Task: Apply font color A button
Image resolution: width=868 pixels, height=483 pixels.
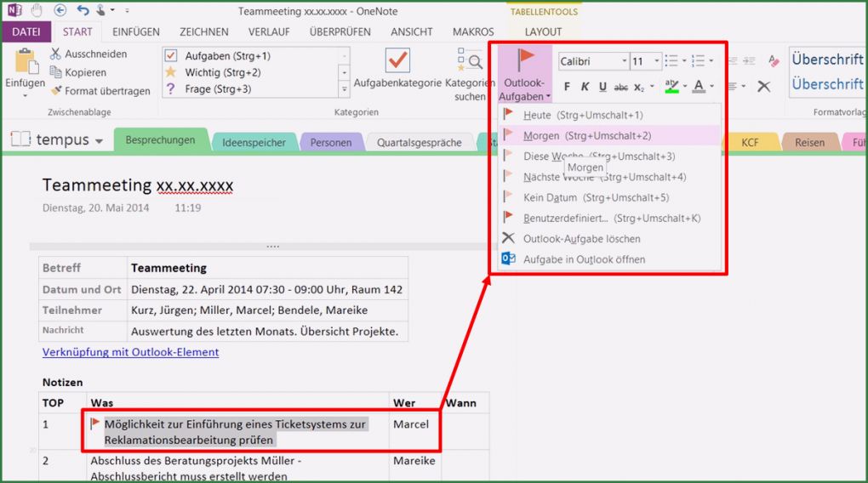Action: (x=699, y=86)
